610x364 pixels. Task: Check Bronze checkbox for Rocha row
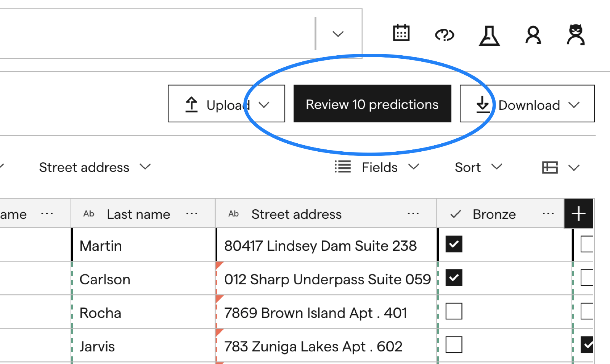tap(454, 311)
